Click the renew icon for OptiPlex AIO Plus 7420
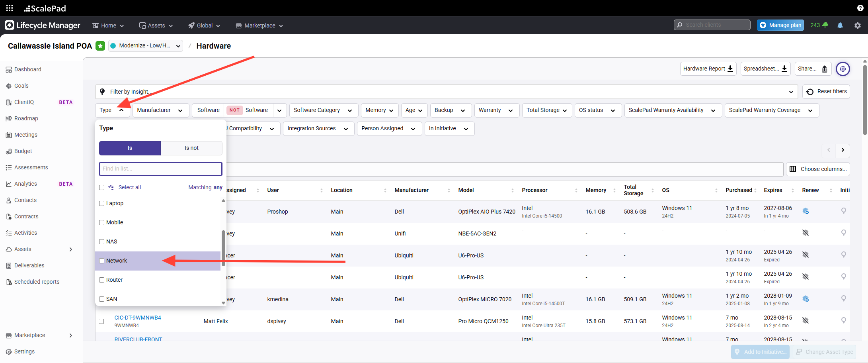The width and height of the screenshot is (868, 363). tap(805, 211)
